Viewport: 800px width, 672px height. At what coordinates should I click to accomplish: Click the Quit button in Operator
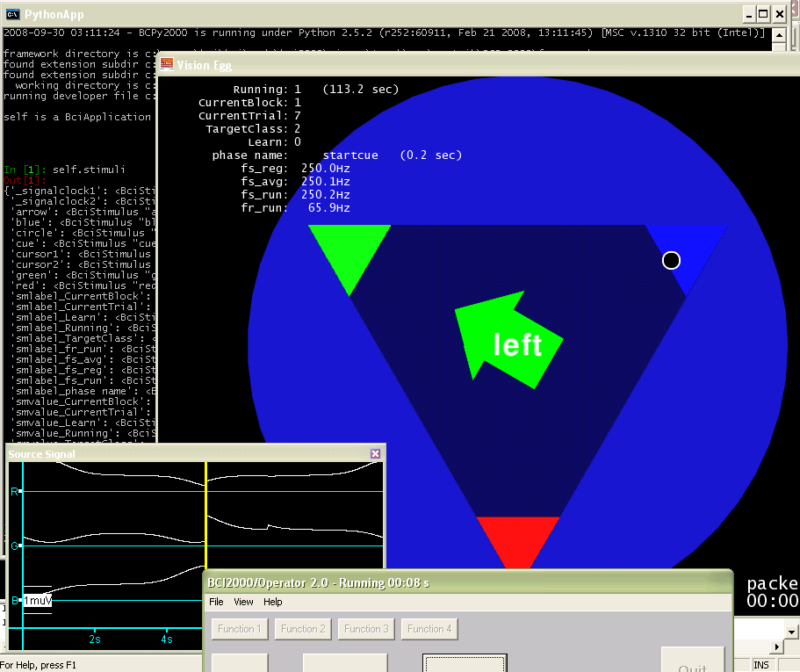tap(692, 661)
